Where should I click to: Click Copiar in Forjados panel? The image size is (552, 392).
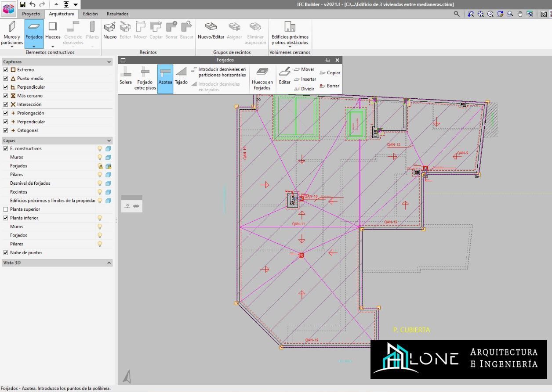pyautogui.click(x=330, y=73)
